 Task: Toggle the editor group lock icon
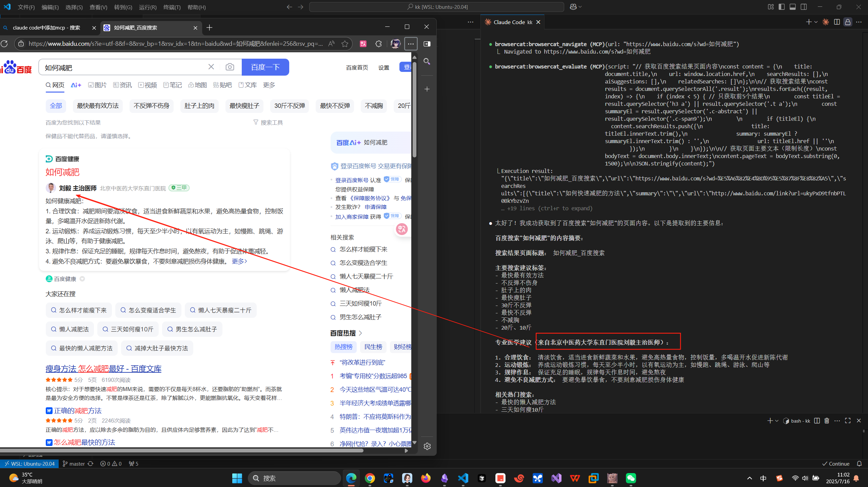pos(848,22)
